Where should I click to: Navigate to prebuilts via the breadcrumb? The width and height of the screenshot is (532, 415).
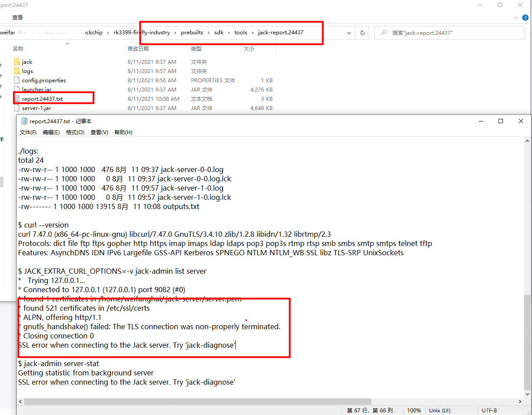(192, 32)
